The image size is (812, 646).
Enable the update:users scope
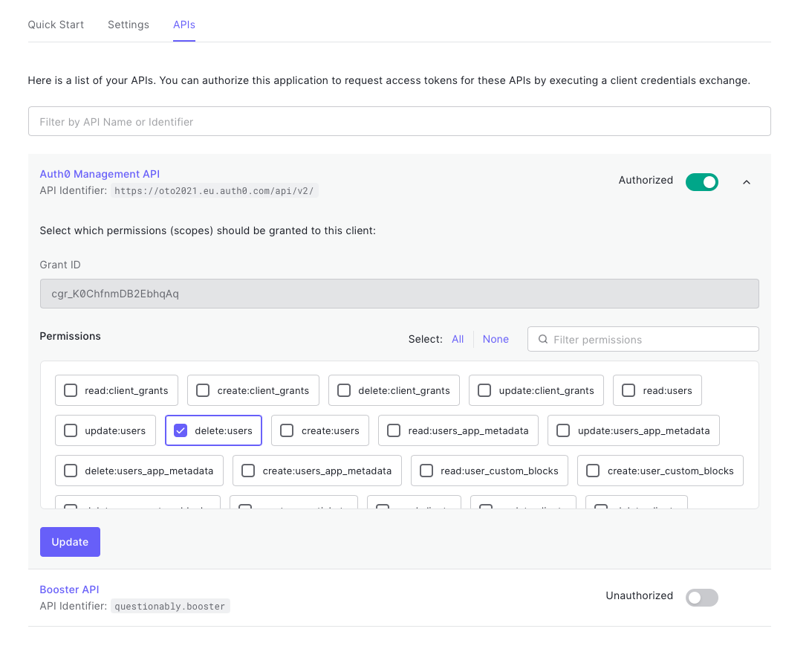pyautogui.click(x=71, y=430)
